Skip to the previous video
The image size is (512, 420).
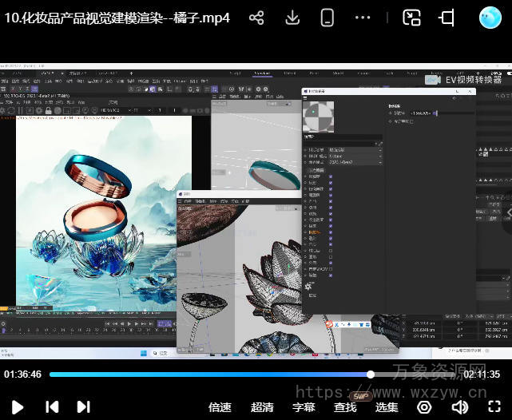pyautogui.click(x=52, y=406)
